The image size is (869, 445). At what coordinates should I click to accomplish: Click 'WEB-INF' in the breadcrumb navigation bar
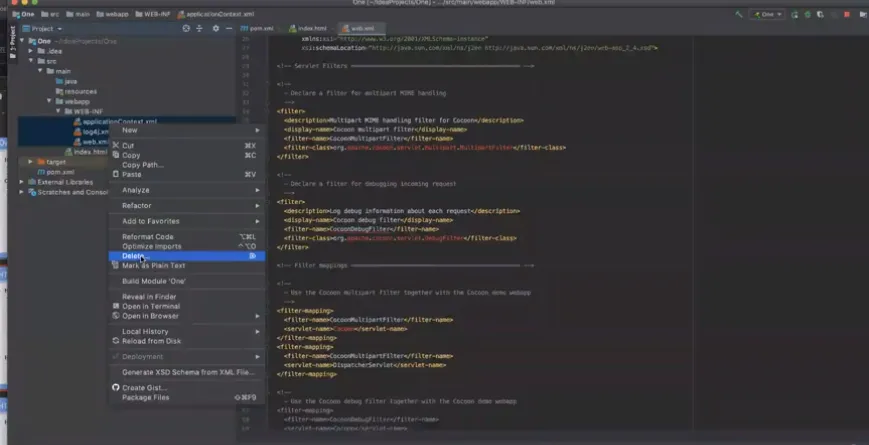point(152,14)
